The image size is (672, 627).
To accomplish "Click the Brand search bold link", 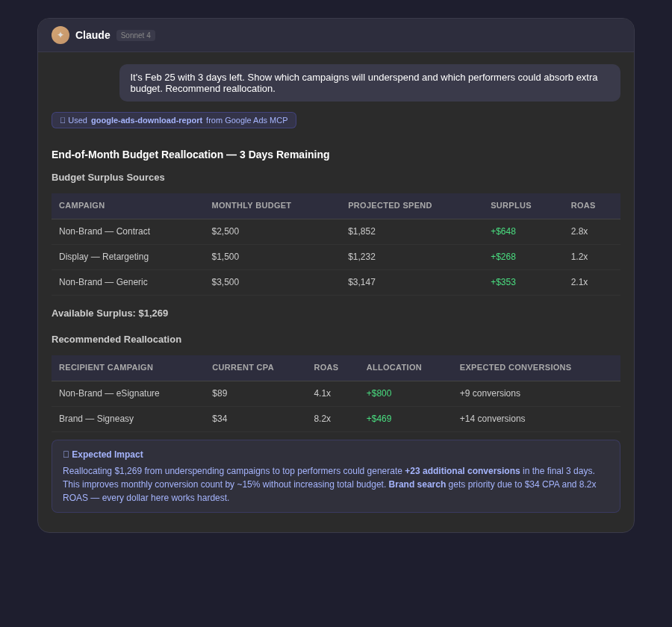I will point(417,484).
